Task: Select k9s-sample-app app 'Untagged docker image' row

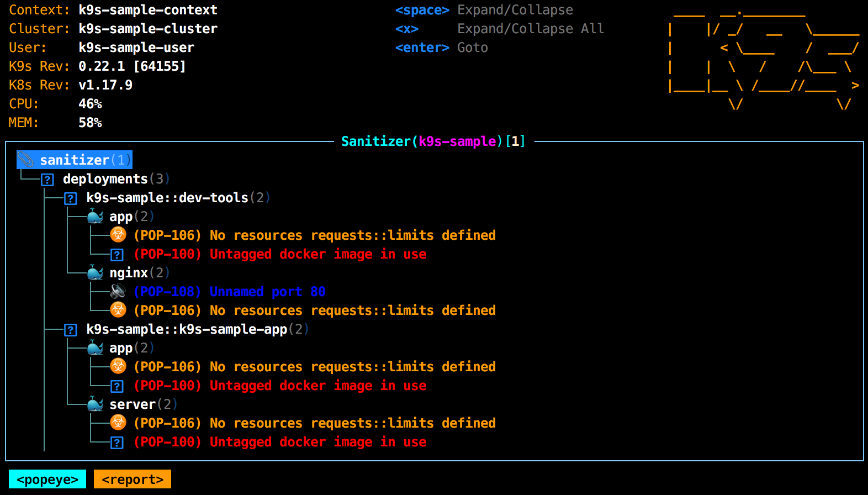Action: 280,386
